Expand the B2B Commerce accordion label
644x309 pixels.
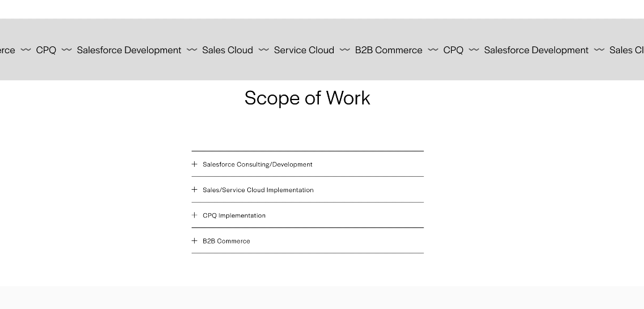click(226, 241)
